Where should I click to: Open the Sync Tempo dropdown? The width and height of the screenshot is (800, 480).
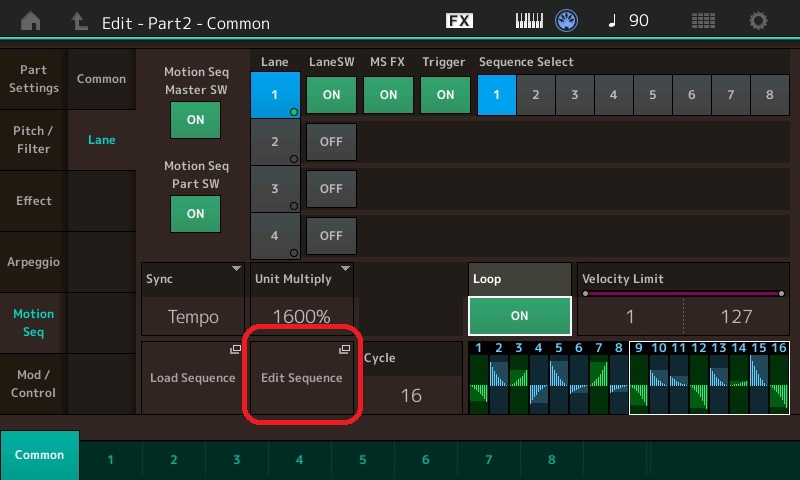tap(193, 301)
